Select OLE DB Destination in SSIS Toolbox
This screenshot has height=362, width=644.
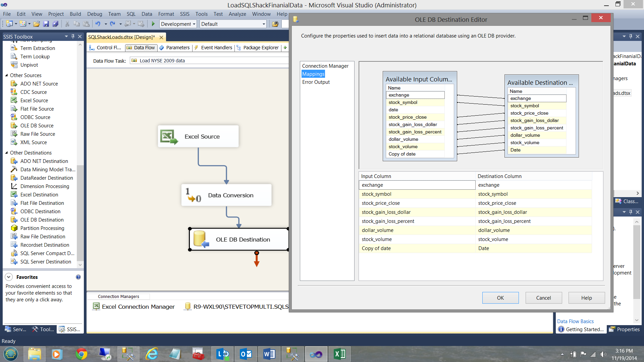coord(42,220)
